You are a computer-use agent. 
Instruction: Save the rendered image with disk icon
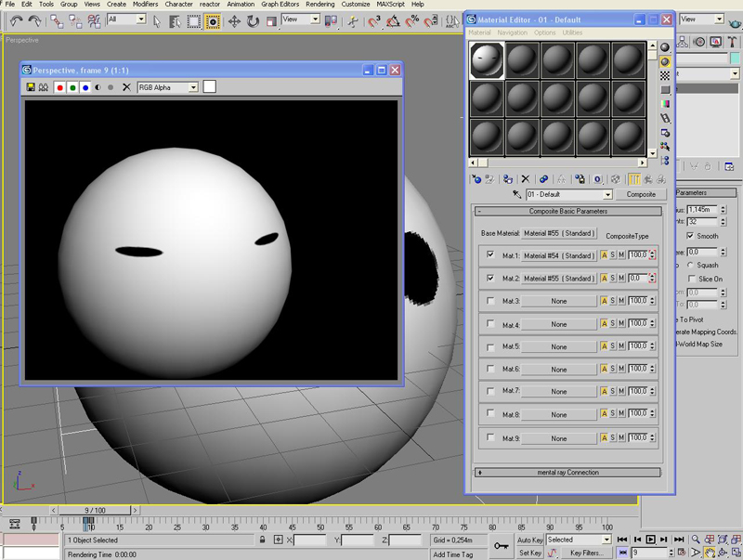[x=31, y=87]
